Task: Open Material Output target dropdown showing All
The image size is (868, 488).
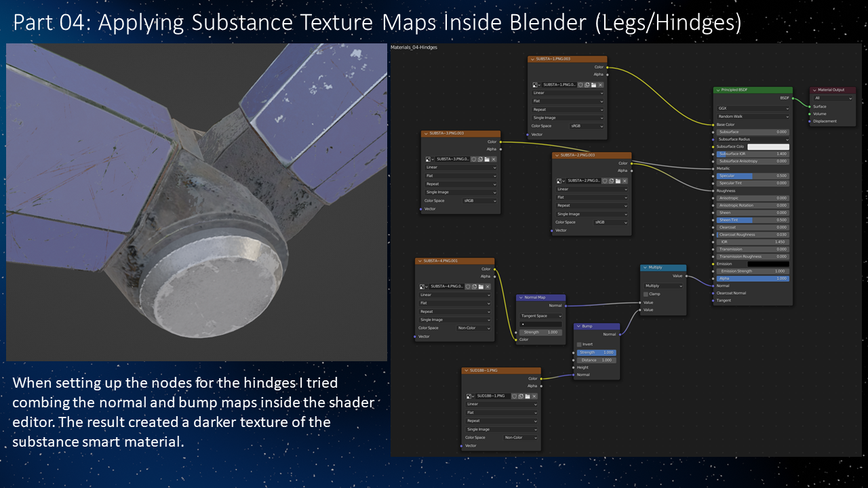Action: [x=833, y=98]
